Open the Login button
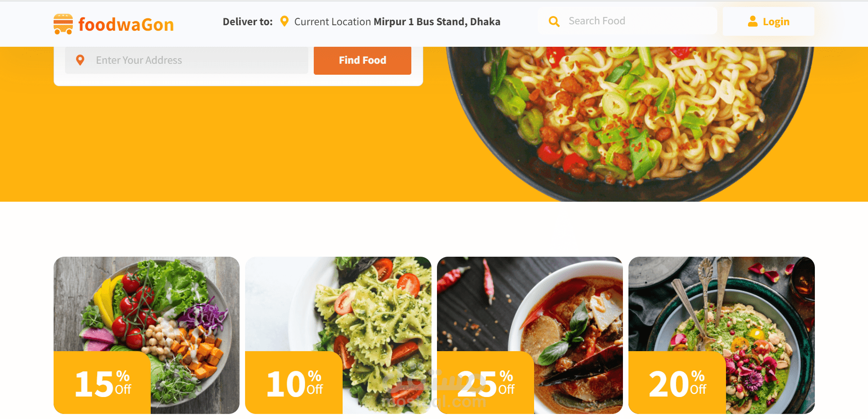This screenshot has height=419, width=868. click(768, 22)
